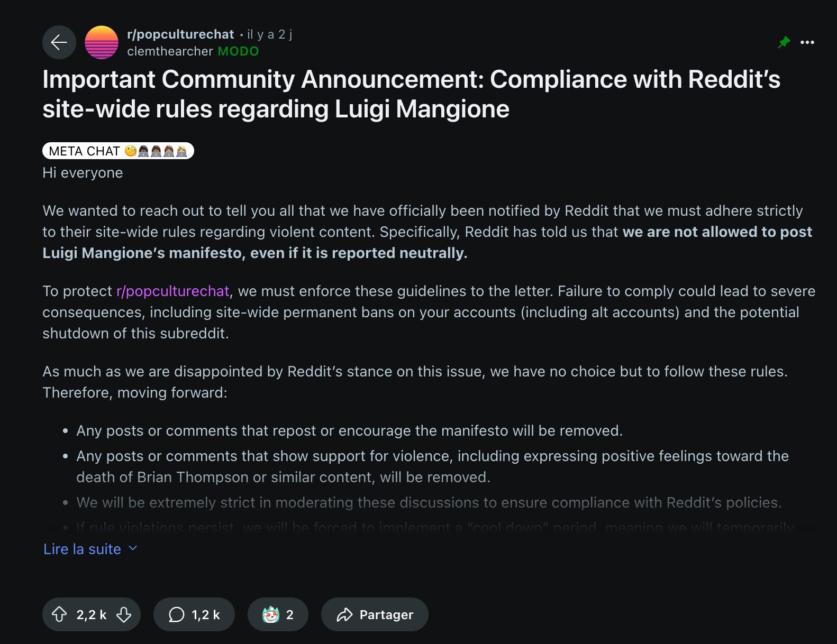
Task: Open the r/popculturechat header link
Action: coord(180,34)
